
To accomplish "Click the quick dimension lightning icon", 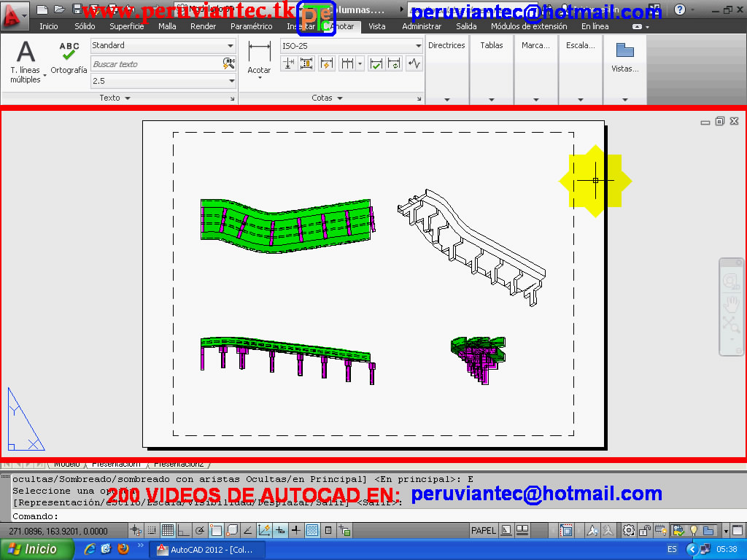I will pyautogui.click(x=326, y=63).
